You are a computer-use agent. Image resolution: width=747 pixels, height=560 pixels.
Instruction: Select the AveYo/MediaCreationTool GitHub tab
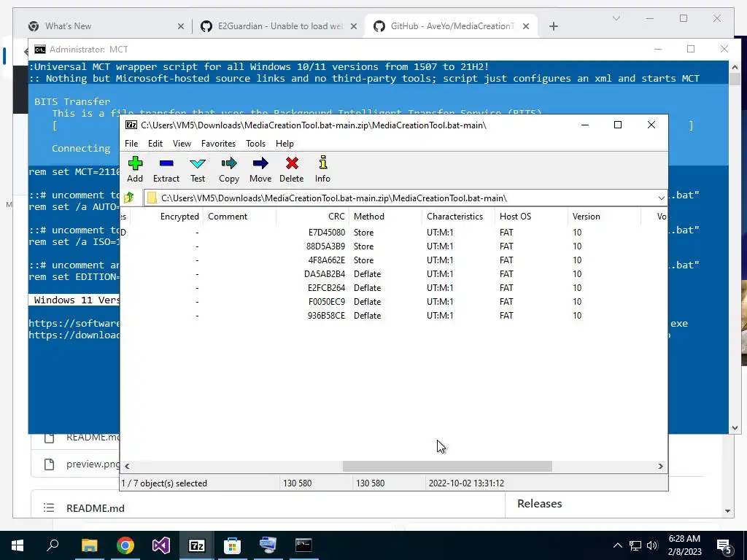click(x=452, y=26)
